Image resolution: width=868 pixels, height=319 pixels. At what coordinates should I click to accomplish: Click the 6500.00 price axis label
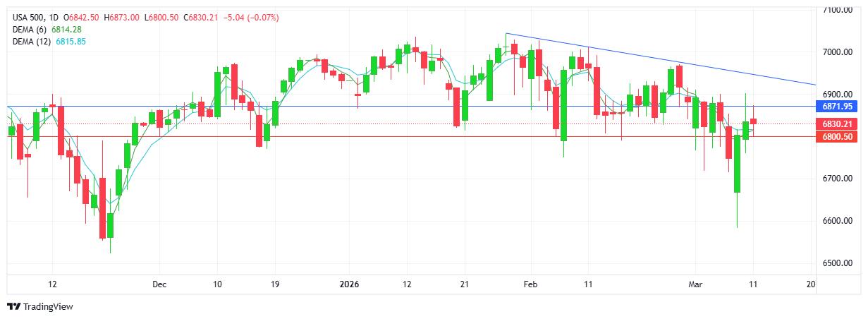[x=838, y=263]
